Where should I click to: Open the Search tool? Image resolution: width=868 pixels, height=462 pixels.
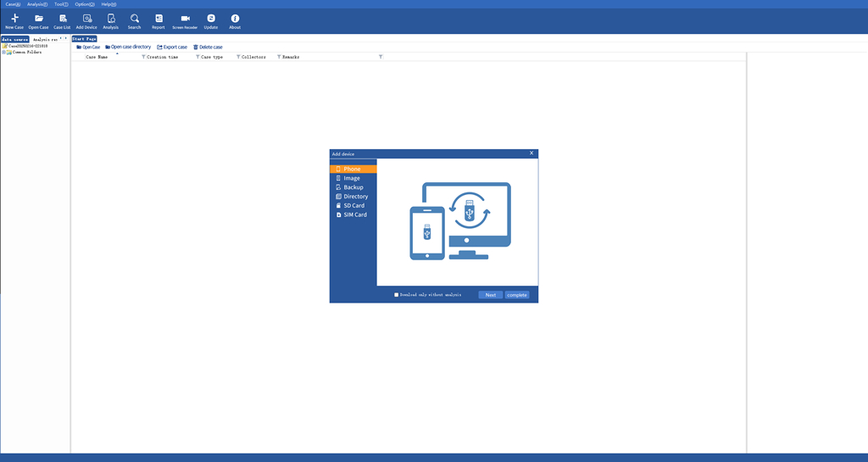click(x=135, y=21)
